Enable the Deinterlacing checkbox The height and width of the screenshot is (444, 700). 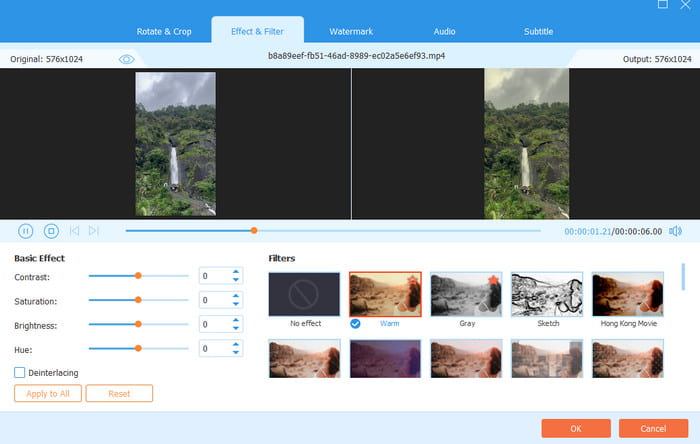pyautogui.click(x=20, y=373)
